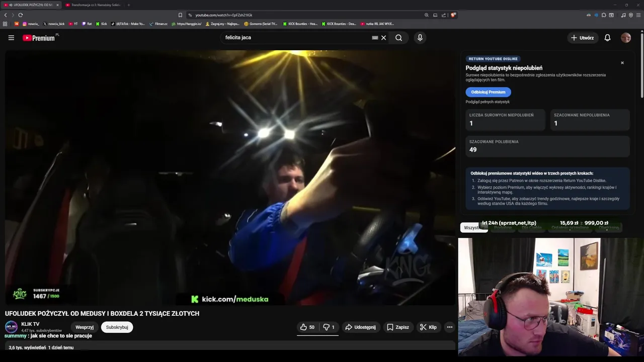Screen dimensions: 644x362
Task: Click the video player to pause
Action: click(x=230, y=177)
